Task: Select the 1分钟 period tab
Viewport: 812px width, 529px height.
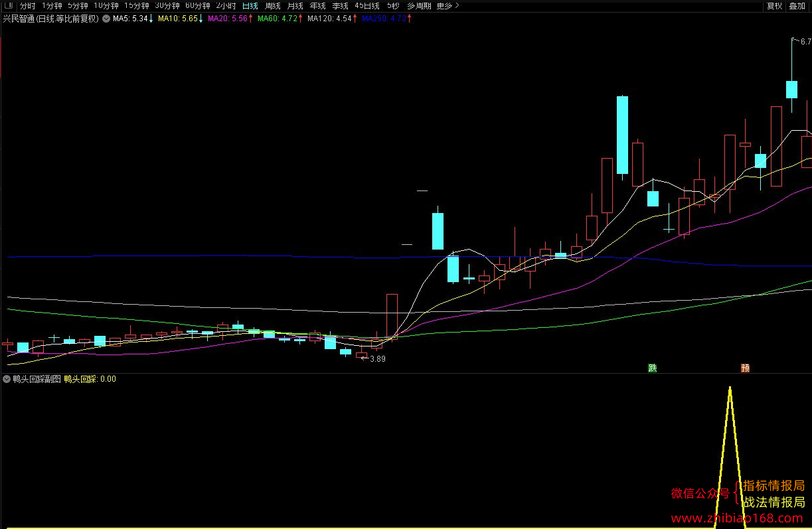Action: click(51, 6)
